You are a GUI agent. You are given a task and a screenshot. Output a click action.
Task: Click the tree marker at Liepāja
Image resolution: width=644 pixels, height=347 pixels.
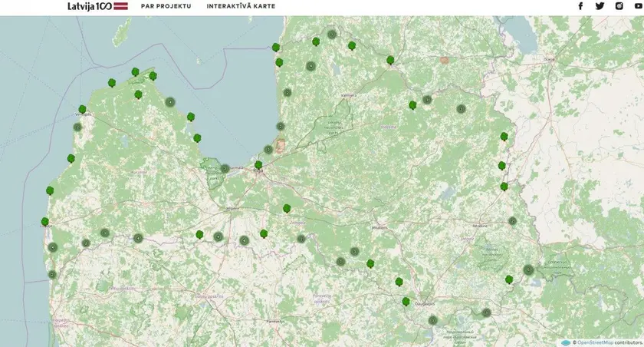[x=45, y=222]
